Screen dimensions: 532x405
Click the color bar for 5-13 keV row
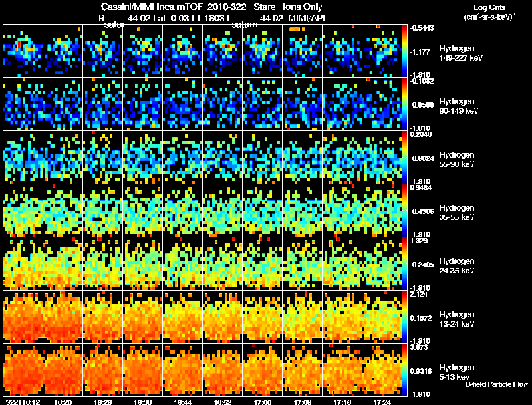(405, 370)
